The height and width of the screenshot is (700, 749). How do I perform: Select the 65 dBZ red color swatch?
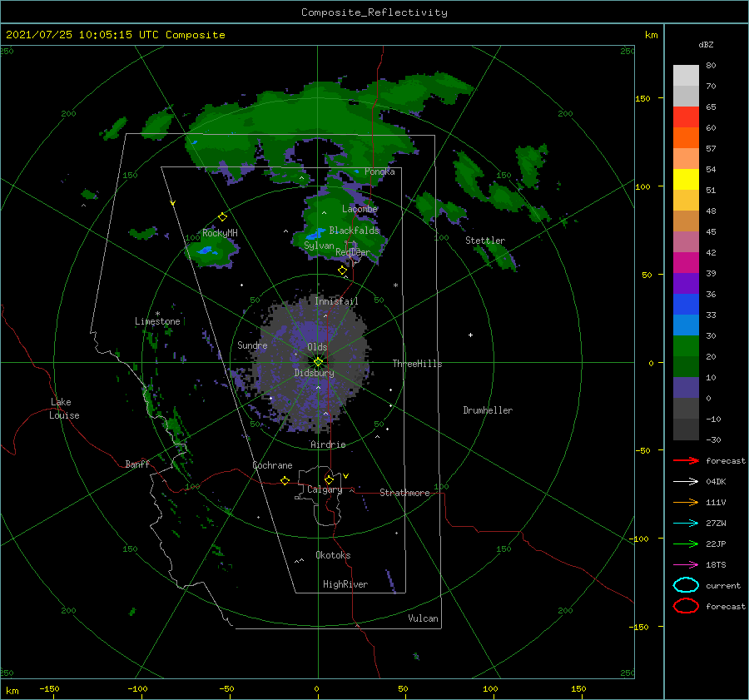(686, 117)
